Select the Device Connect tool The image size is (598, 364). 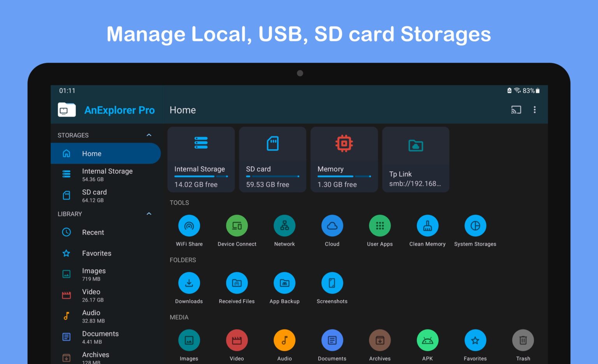(237, 226)
